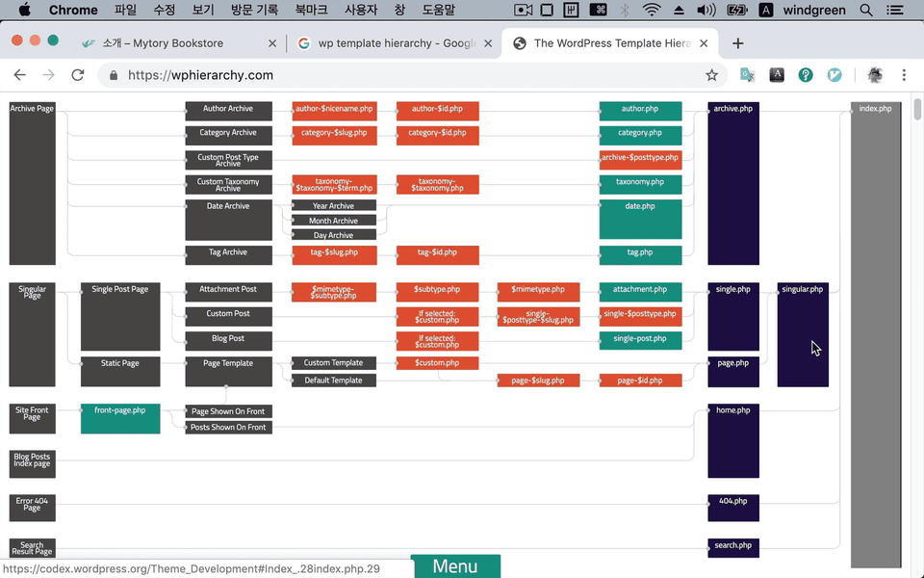This screenshot has height=578, width=924.
Task: Click the single.php node
Action: [733, 317]
